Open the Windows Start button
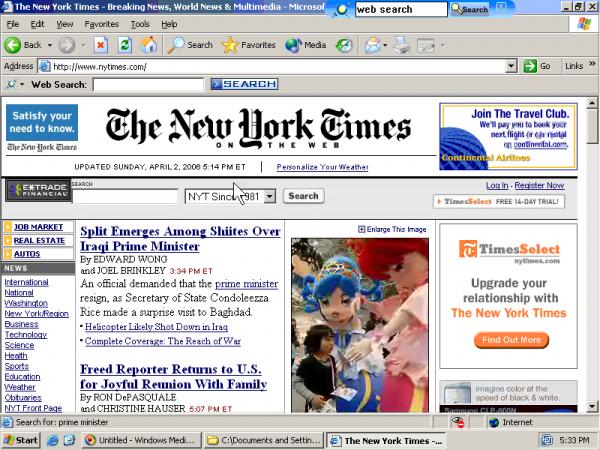 pyautogui.click(x=21, y=440)
